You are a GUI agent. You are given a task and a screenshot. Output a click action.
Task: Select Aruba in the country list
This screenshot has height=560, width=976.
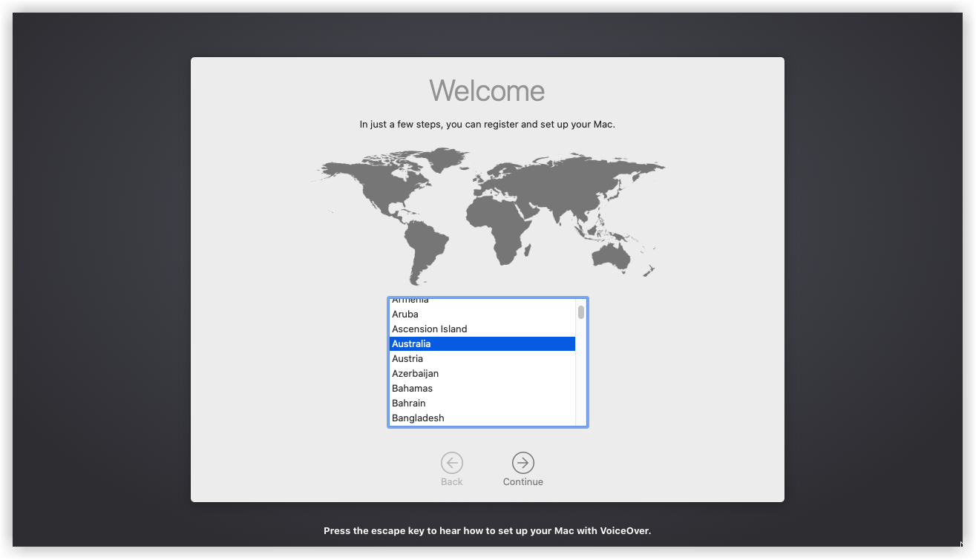[482, 314]
